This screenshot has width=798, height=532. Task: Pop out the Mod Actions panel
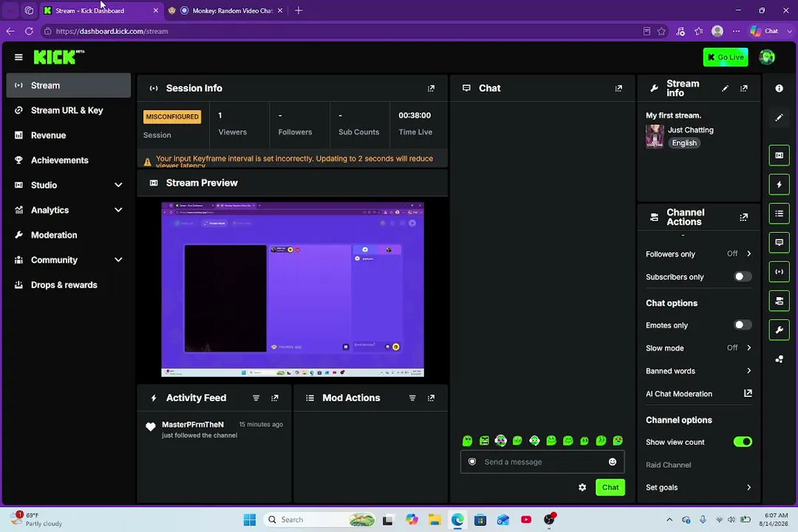431,398
